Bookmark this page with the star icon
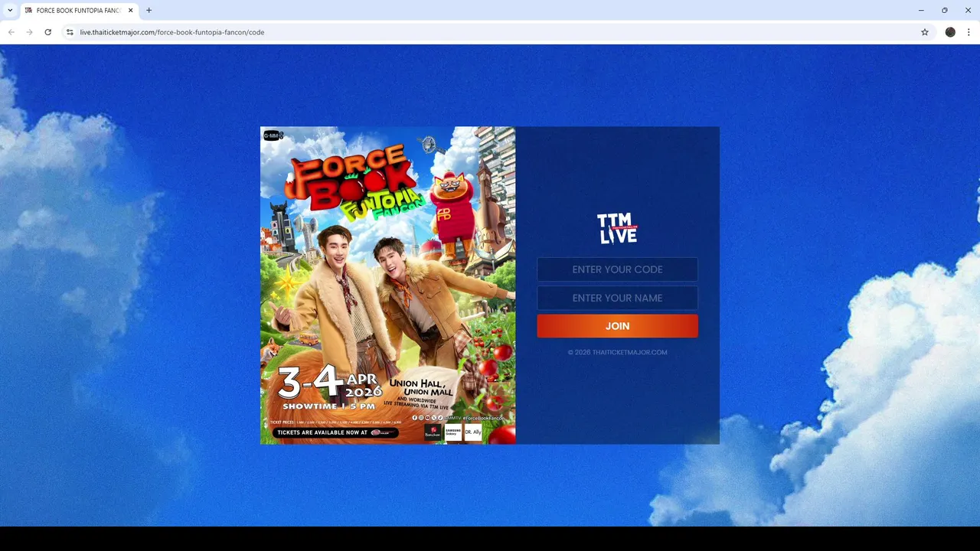Image resolution: width=980 pixels, height=551 pixels. [x=925, y=32]
